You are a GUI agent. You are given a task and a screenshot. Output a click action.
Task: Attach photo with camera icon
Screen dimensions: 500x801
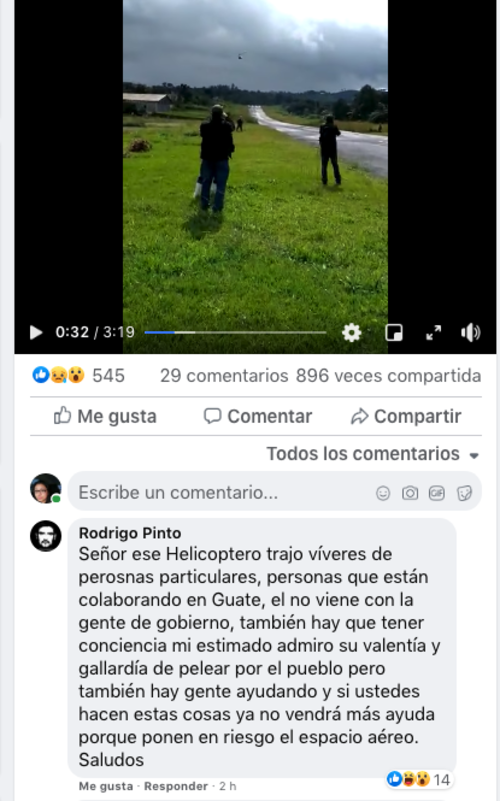coord(410,493)
